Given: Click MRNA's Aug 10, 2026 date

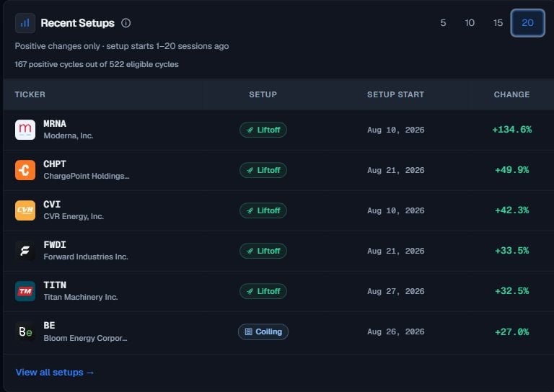Looking at the screenshot, I should pos(396,130).
